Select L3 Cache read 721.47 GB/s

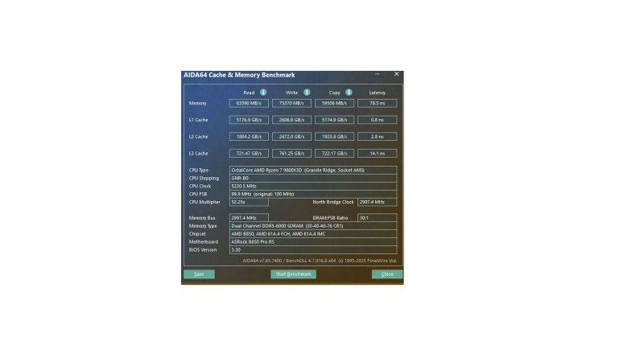tap(249, 154)
